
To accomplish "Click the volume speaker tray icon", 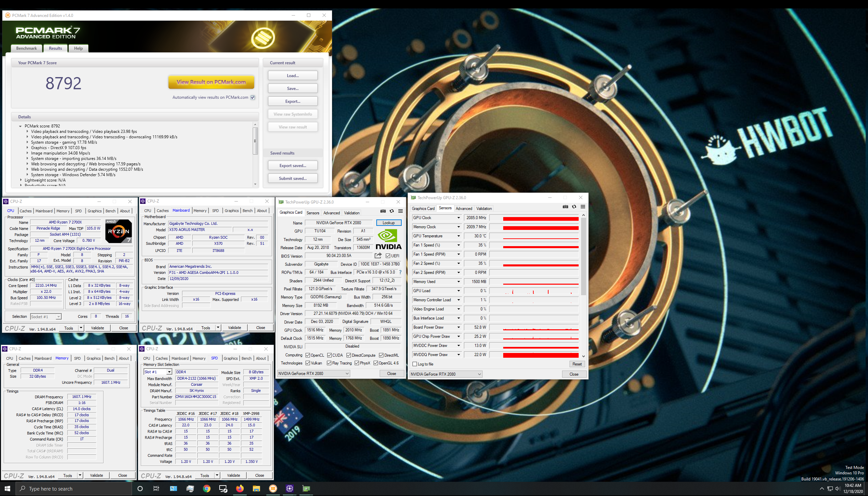I will [x=838, y=489].
